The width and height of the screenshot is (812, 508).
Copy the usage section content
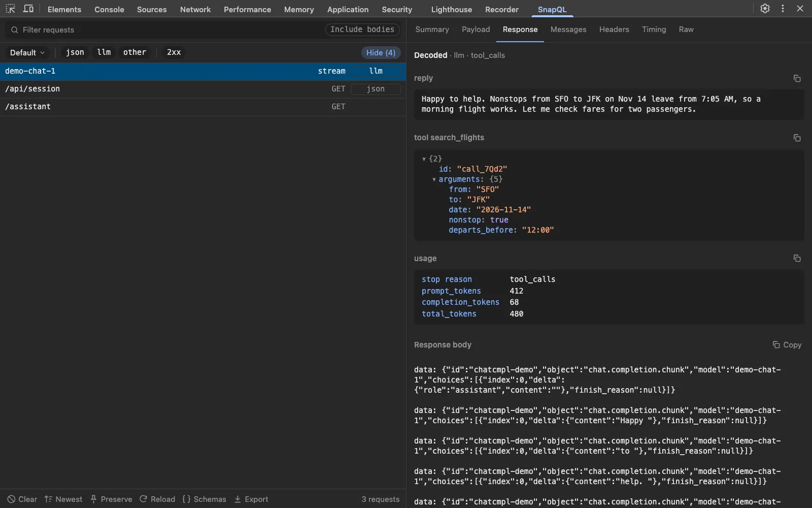(x=797, y=258)
